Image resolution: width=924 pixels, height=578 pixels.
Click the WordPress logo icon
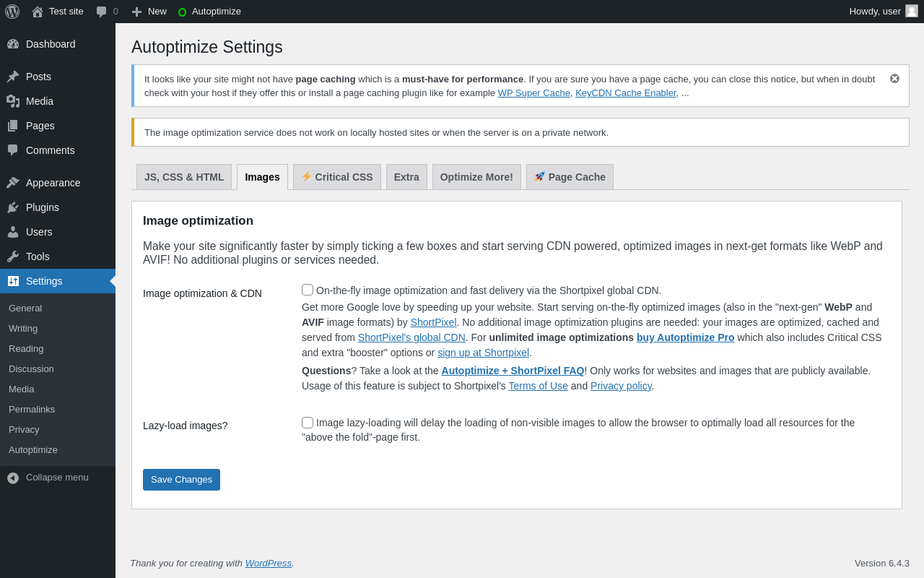click(x=12, y=12)
